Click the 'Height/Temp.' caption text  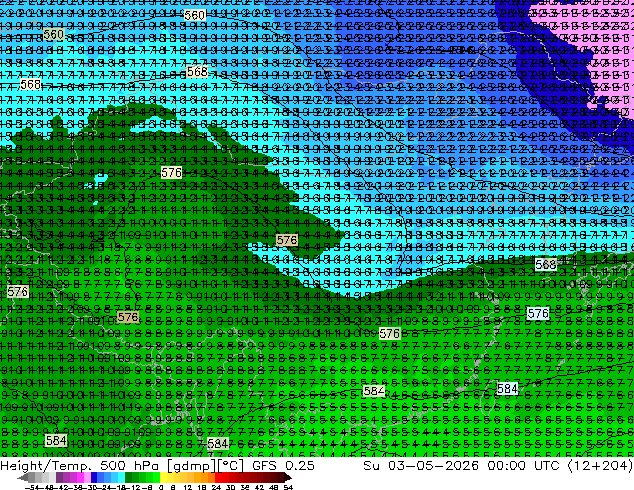pyautogui.click(x=48, y=465)
